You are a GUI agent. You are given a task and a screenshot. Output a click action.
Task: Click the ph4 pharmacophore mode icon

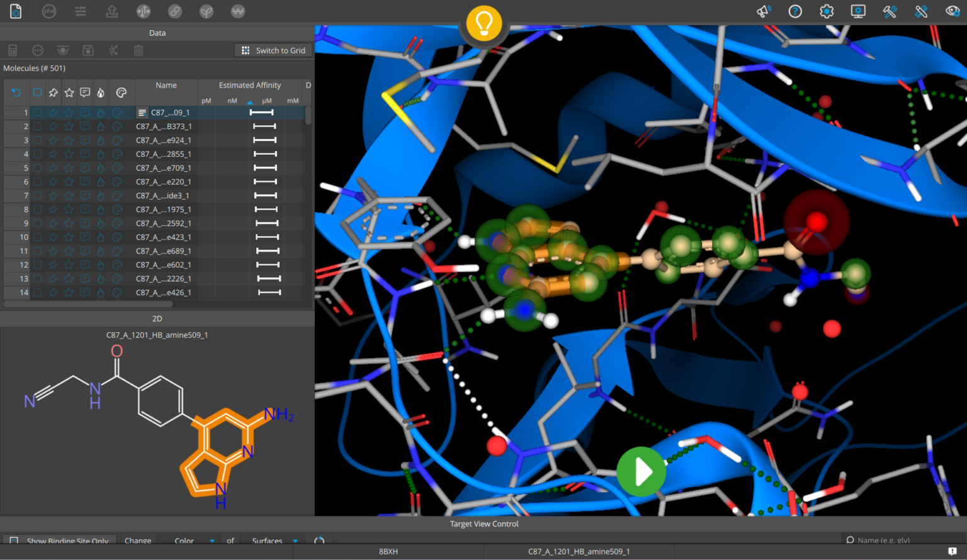(x=49, y=11)
